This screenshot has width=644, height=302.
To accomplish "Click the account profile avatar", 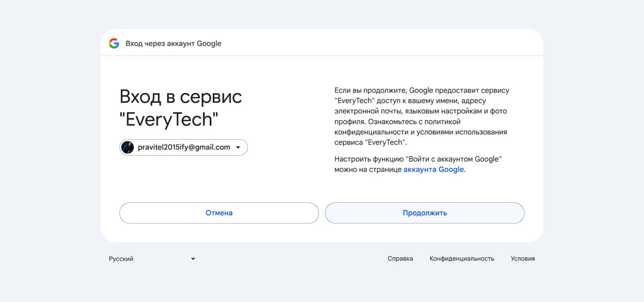I will [x=128, y=147].
